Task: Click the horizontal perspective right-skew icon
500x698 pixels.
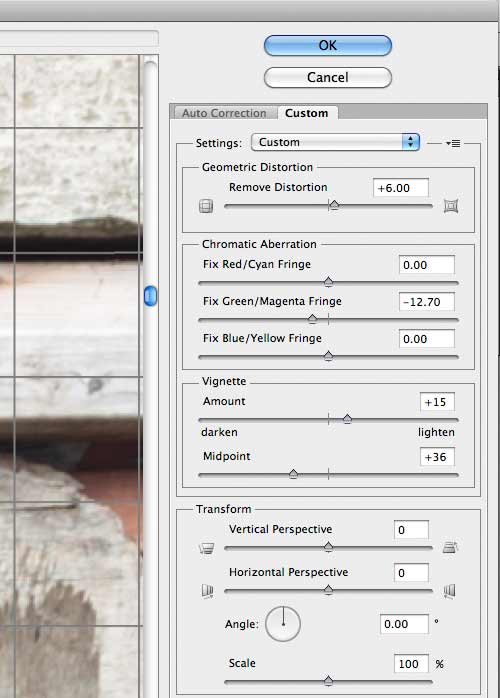Action: point(450,591)
